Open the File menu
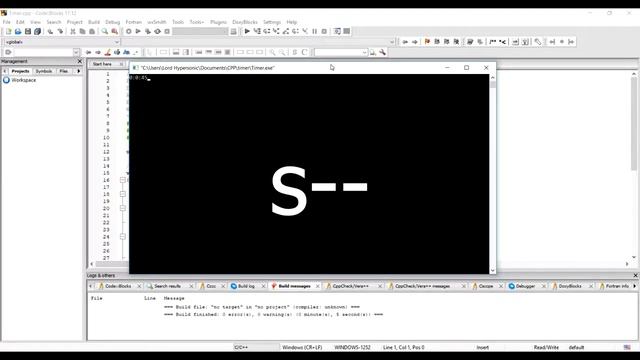The height and width of the screenshot is (360, 640). [7, 22]
